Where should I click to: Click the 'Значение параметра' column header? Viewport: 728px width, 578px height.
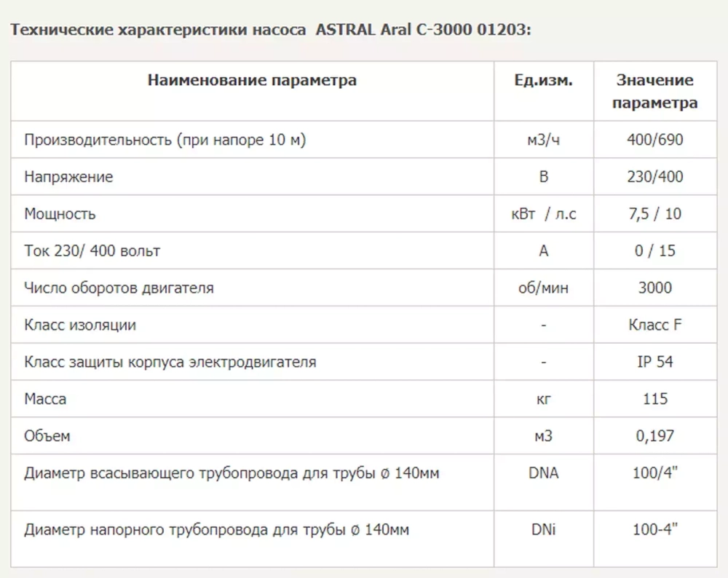tap(654, 91)
